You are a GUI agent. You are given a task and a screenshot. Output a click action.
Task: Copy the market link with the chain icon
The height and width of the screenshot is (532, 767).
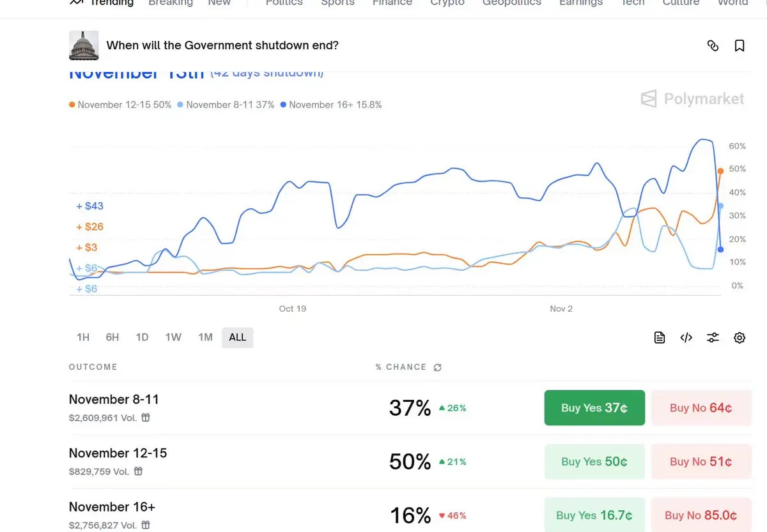[713, 45]
